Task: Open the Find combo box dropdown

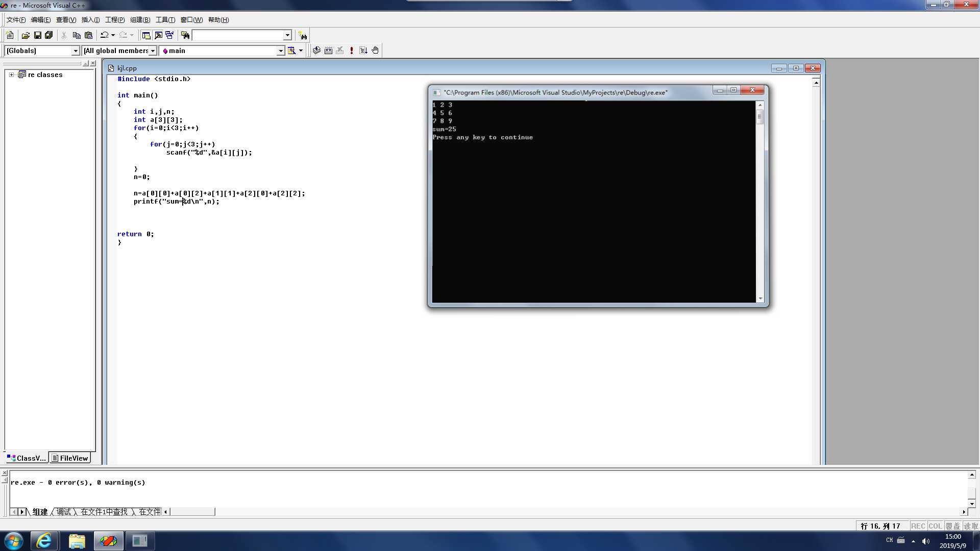Action: 287,35
